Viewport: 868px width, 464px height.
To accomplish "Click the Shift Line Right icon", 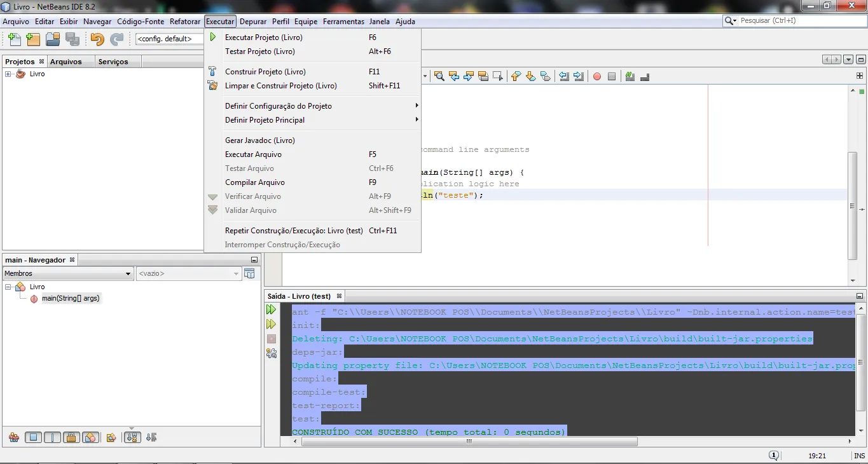I will [578, 76].
